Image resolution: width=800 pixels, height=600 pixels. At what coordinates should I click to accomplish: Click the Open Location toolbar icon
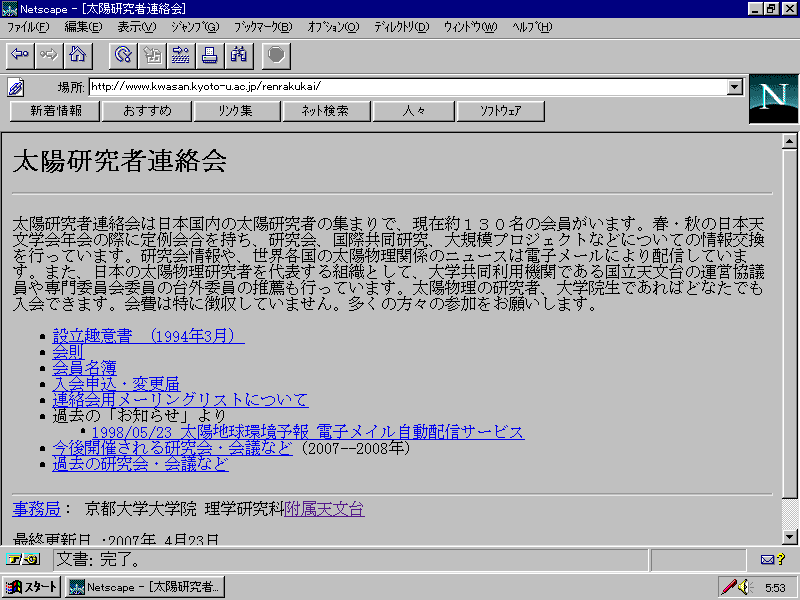point(181,55)
